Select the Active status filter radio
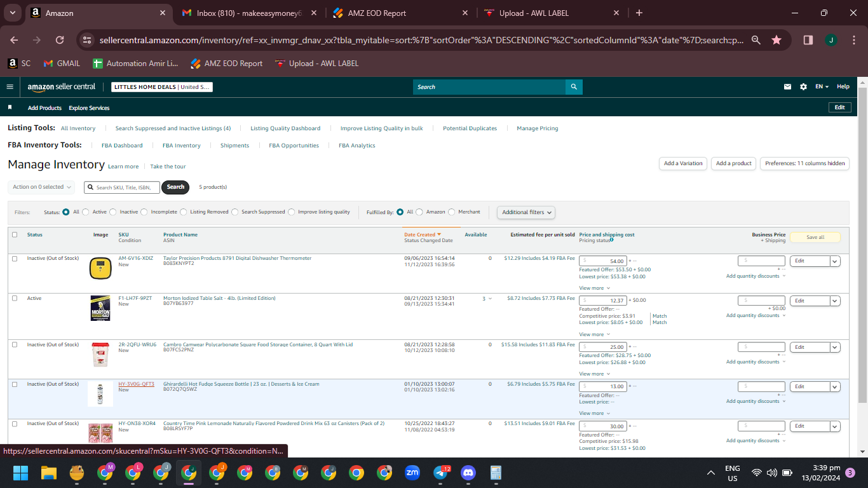This screenshot has height=488, width=868. pos(85,212)
